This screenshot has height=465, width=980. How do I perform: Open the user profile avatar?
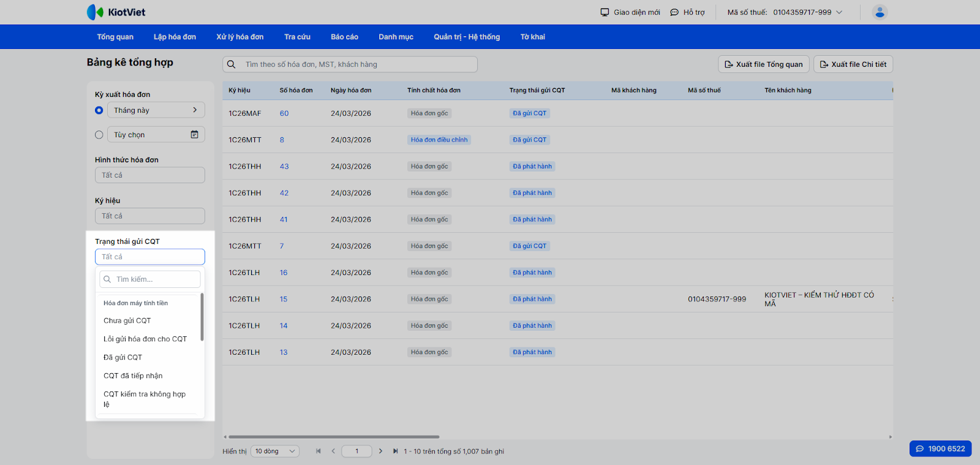[880, 12]
